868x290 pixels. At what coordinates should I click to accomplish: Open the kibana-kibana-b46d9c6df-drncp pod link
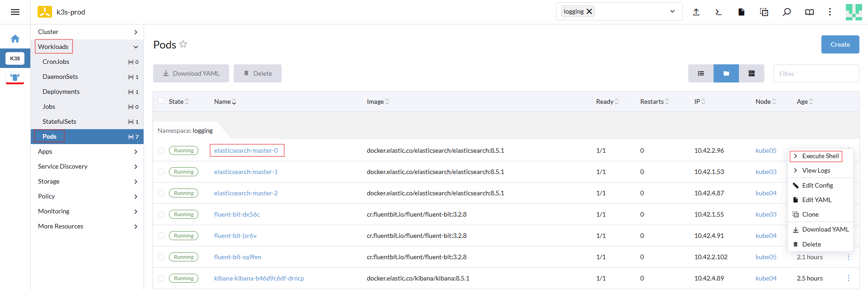[x=259, y=278]
